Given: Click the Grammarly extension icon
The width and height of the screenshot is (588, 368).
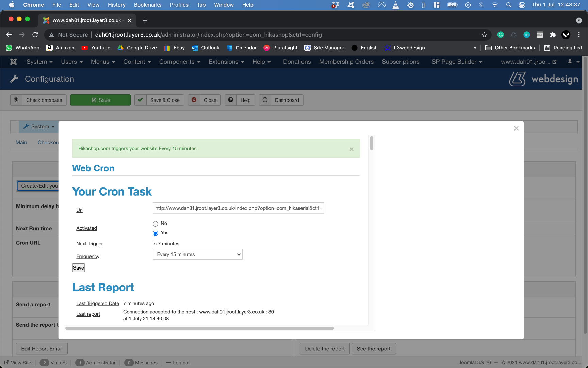Looking at the screenshot, I should (x=501, y=35).
